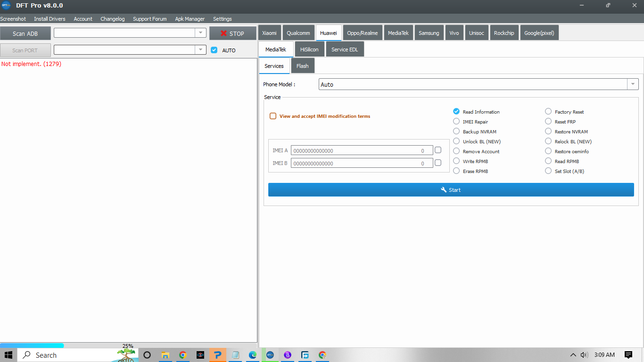Screen dimensions: 644x362
Task: Select Write RPMB radio button
Action: 456,161
